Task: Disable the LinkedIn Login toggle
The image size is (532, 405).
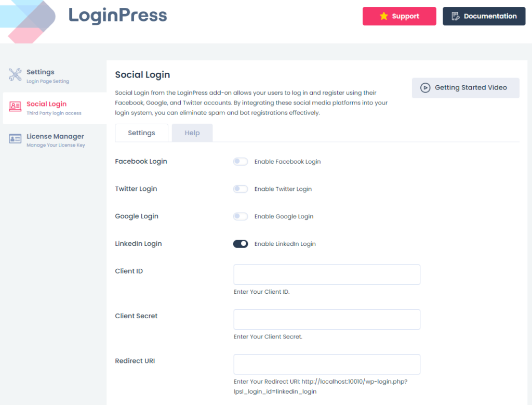Action: [241, 244]
